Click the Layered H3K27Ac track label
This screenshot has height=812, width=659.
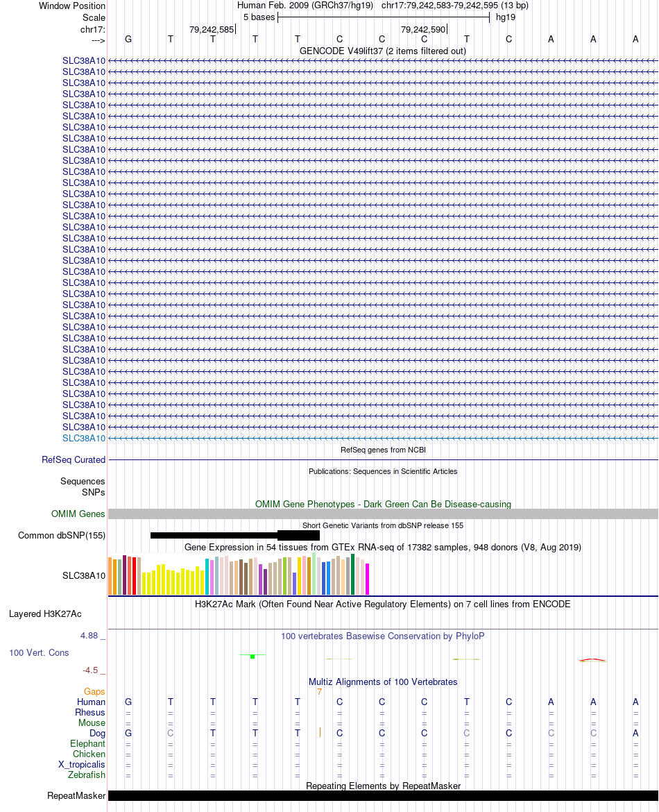coord(45,614)
